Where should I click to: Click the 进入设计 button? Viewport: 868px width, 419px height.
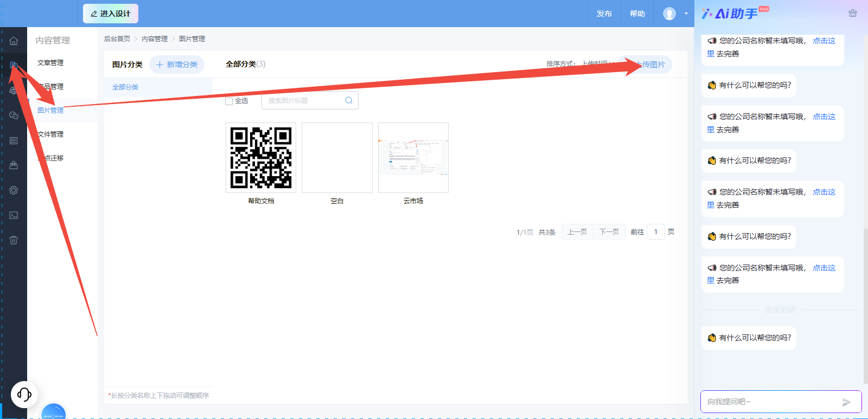pos(111,14)
